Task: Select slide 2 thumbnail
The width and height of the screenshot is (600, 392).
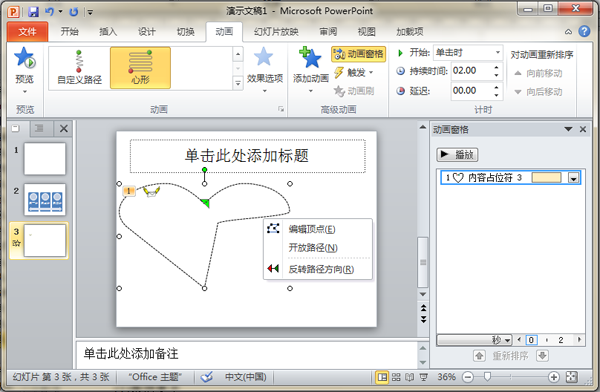Action: (x=45, y=200)
